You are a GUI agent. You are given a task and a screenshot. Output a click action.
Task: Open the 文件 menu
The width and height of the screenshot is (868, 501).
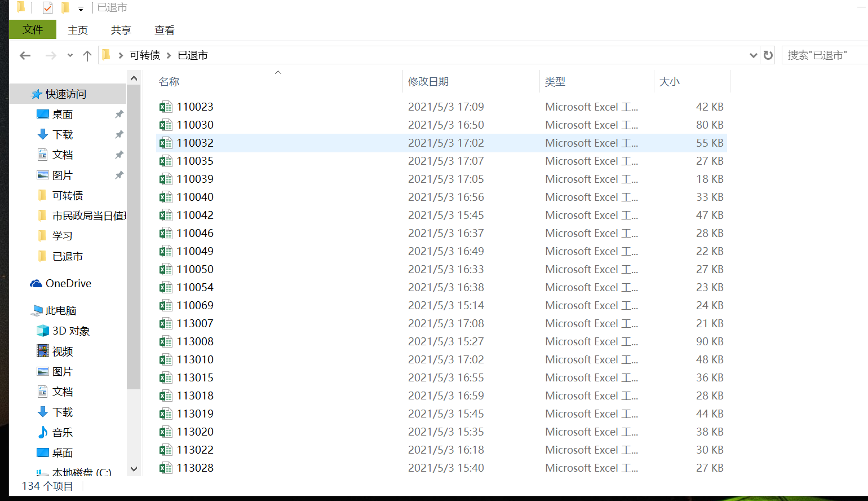[x=33, y=29]
